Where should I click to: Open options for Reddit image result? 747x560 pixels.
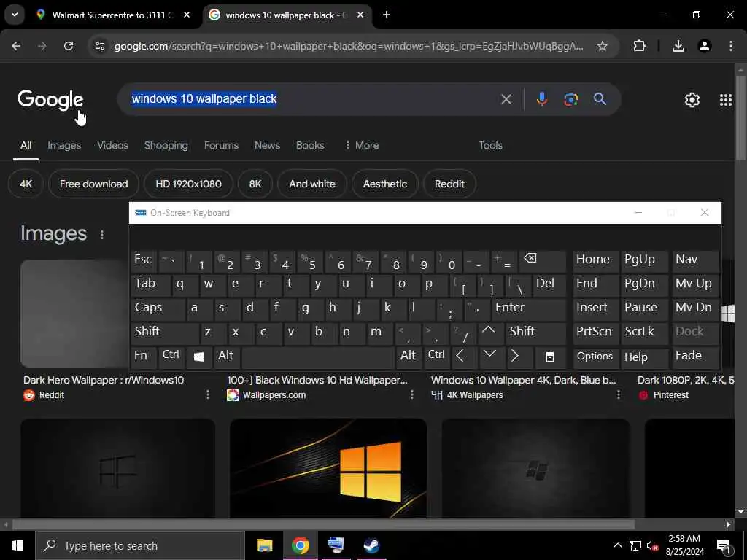pyautogui.click(x=208, y=394)
